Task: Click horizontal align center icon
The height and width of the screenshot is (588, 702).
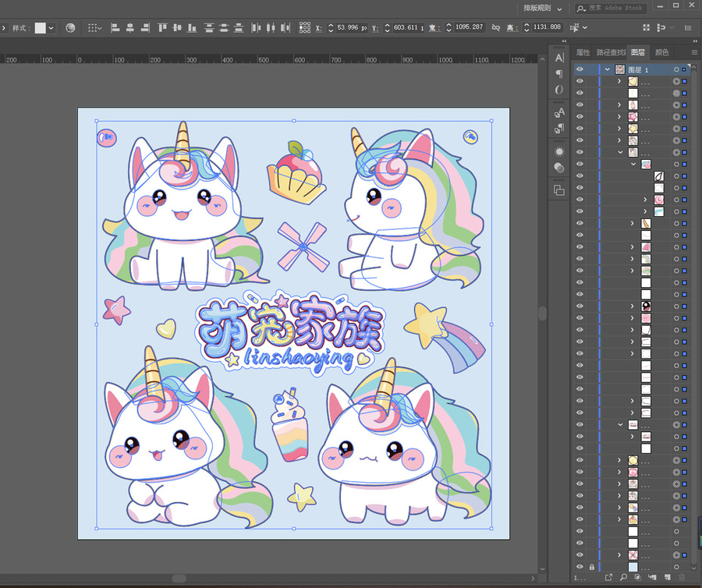Action: coord(129,28)
